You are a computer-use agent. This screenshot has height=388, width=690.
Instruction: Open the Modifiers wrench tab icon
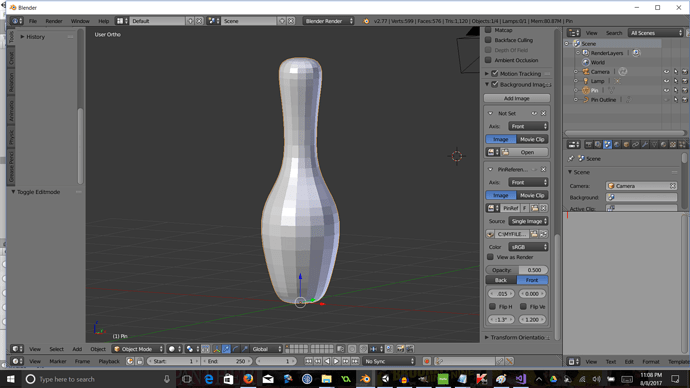click(645, 144)
